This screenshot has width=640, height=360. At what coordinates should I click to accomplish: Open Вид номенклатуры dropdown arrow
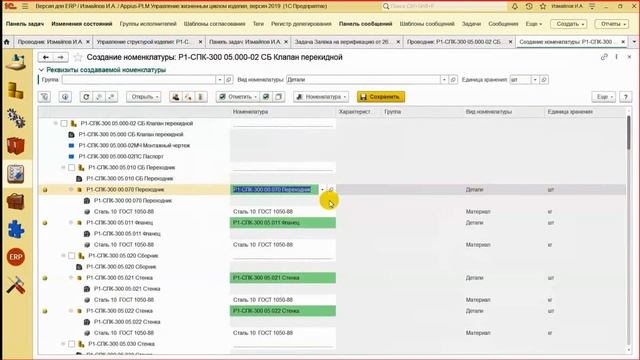[444, 80]
